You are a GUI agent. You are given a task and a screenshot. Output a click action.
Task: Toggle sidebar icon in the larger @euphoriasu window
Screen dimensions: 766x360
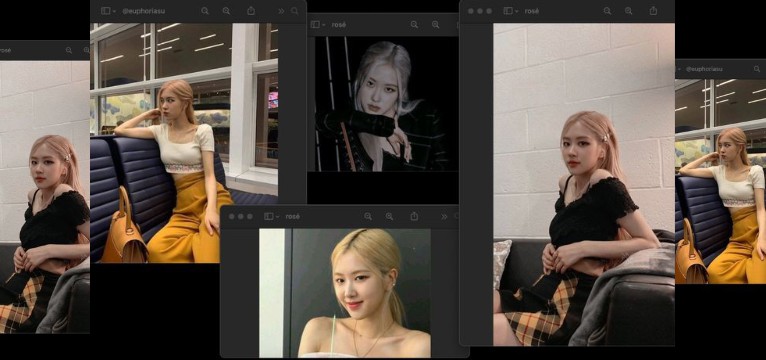(105, 11)
